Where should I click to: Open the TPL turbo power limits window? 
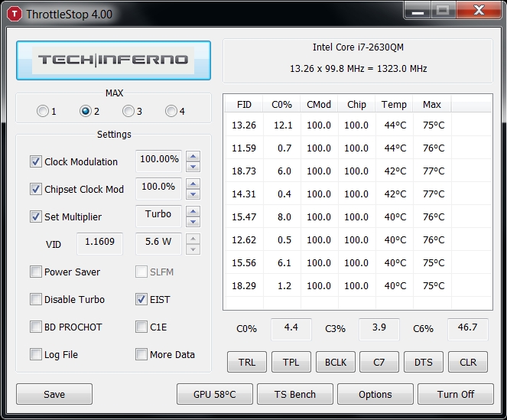click(291, 362)
